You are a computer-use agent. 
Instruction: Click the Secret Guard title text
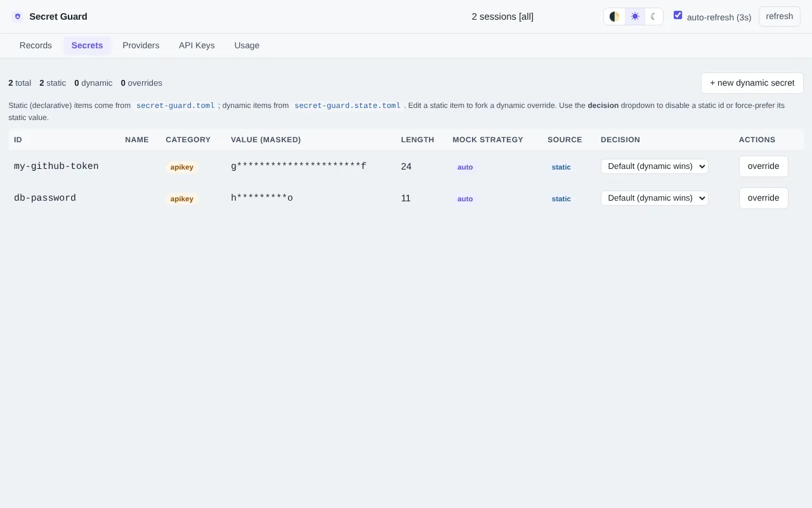[x=58, y=17]
